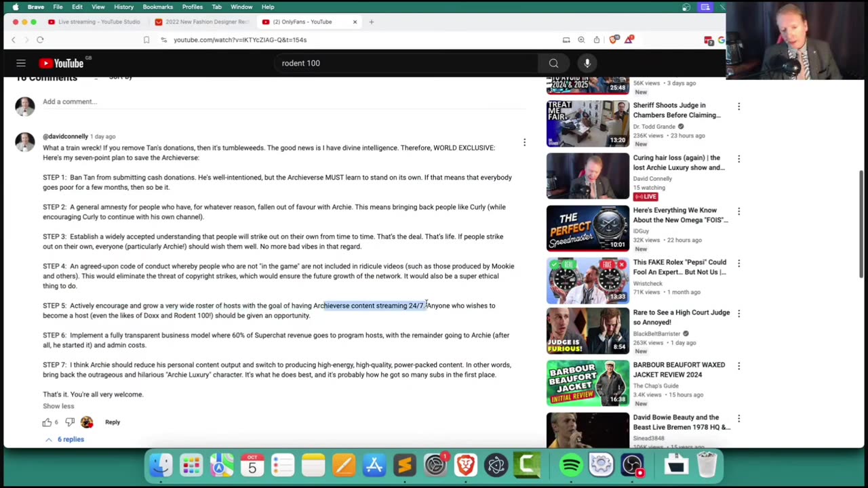Dislike the davidconnelly comment
This screenshot has width=868, height=488.
tap(70, 422)
